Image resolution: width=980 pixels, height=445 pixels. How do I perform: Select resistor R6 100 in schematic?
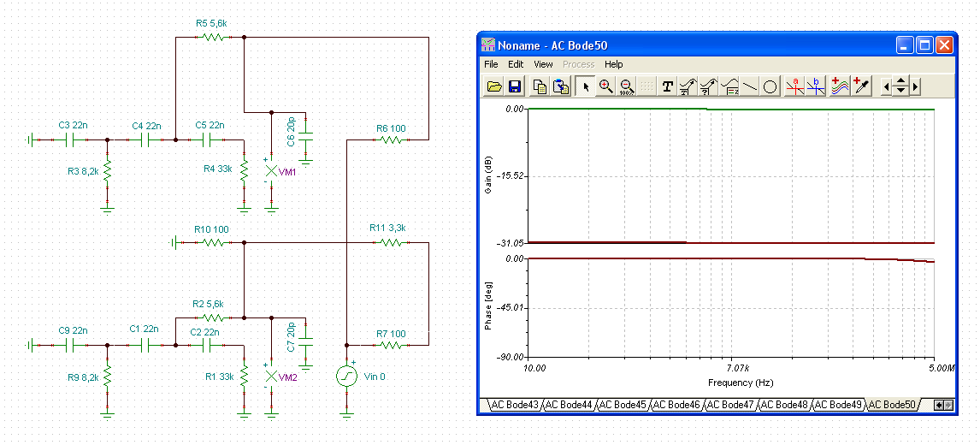392,139
